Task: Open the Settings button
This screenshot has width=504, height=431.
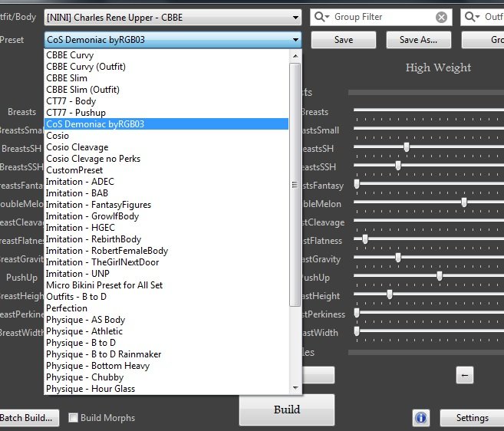Action: tap(472, 418)
